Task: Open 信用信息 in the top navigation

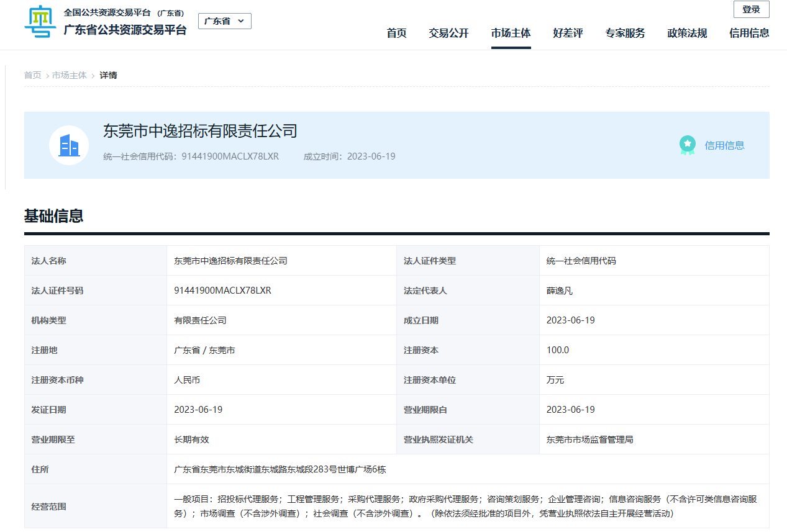Action: (749, 34)
